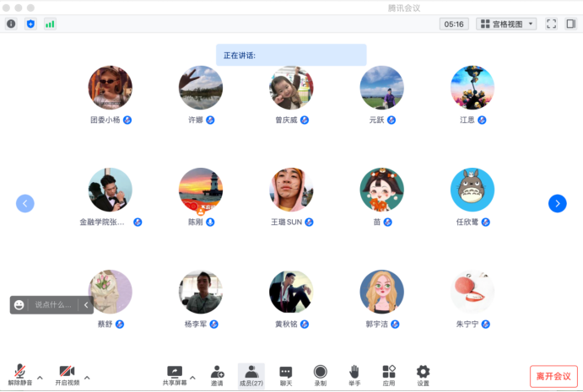Open the 宫格视图 view dropdown

pos(506,24)
